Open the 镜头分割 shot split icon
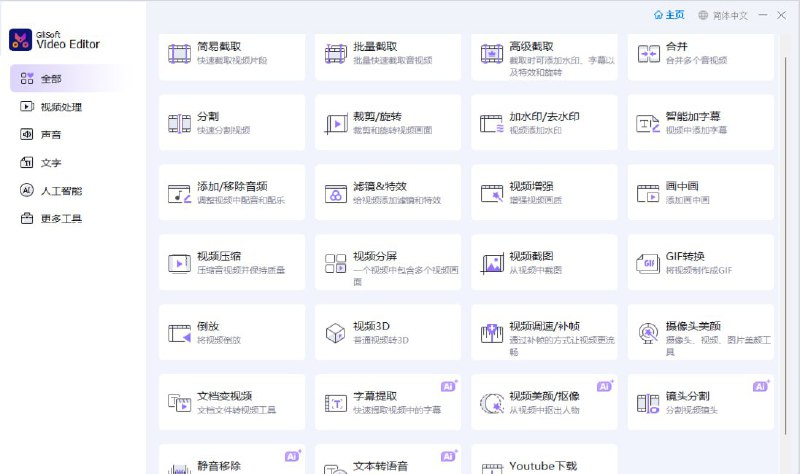Image resolution: width=800 pixels, height=474 pixels. coord(648,404)
